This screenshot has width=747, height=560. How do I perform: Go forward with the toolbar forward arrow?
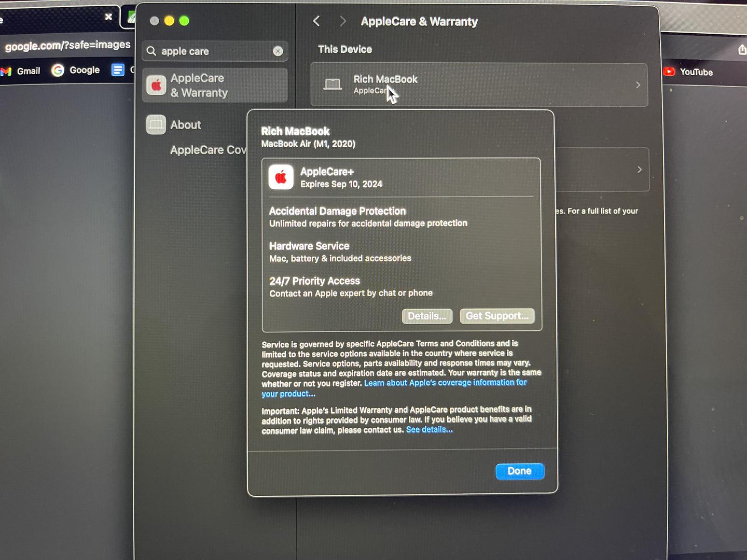coord(343,21)
